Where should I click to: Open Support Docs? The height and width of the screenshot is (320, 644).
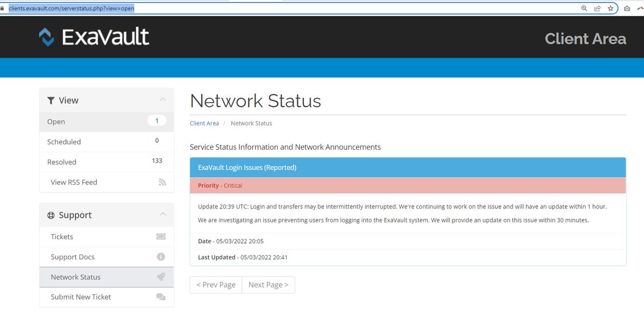(107, 257)
